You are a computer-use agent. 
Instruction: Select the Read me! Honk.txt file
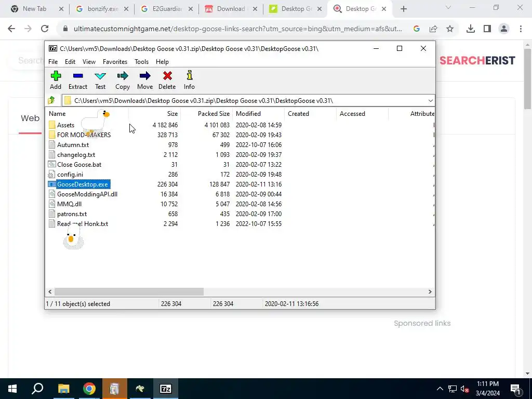83,224
